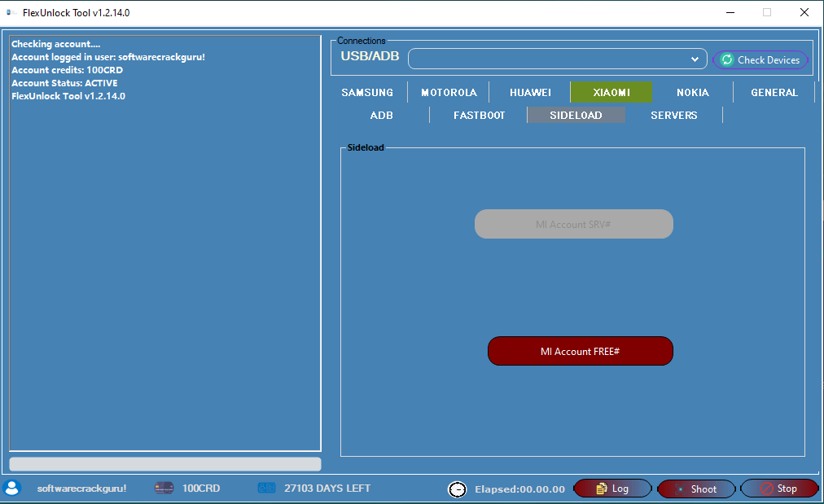Open the Log button

(x=612, y=489)
